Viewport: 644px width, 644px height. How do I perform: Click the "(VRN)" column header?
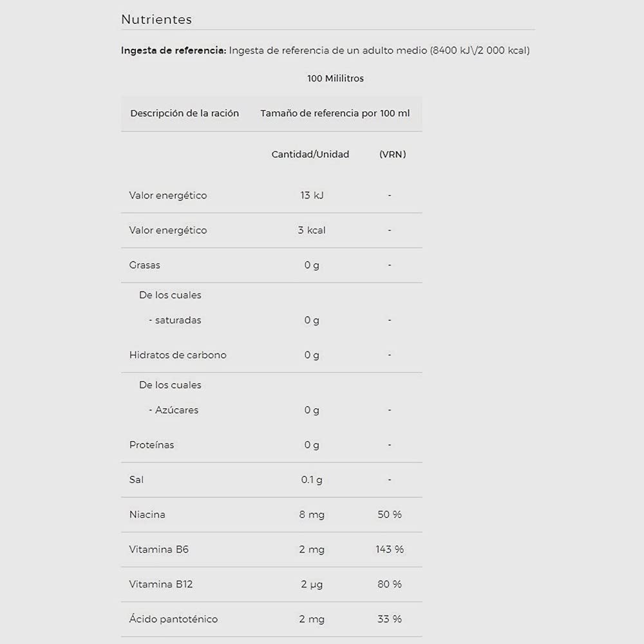point(392,155)
